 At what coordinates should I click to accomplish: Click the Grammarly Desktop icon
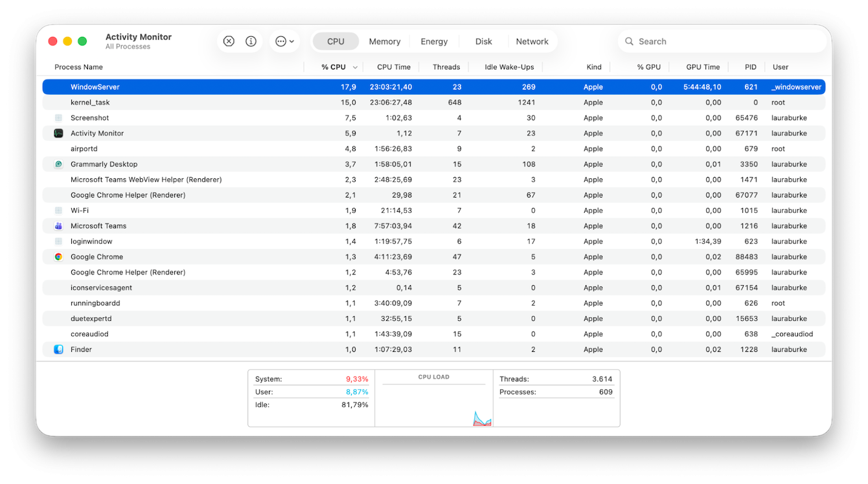click(x=58, y=164)
